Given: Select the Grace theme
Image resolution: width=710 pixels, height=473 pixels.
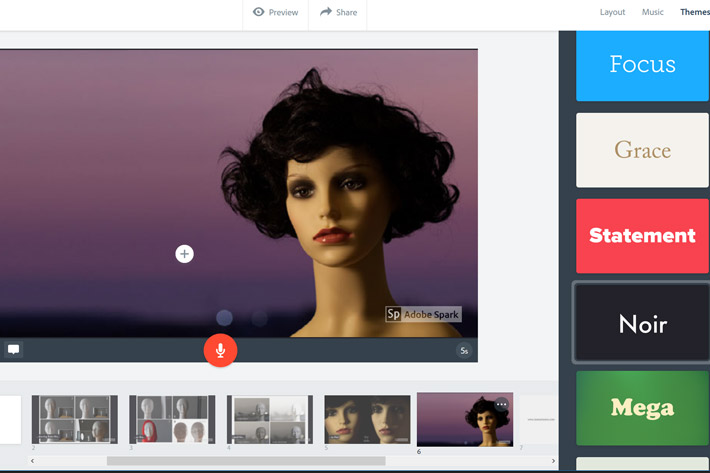Looking at the screenshot, I should coord(642,150).
